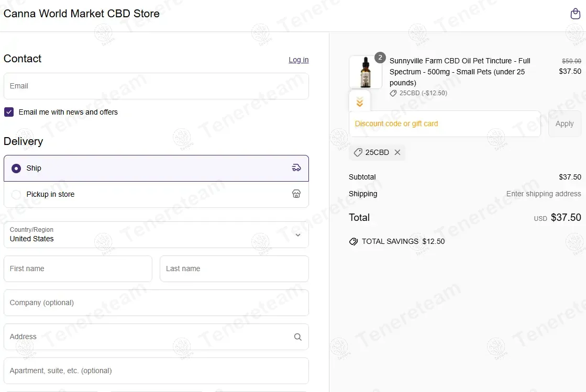This screenshot has width=586, height=392.
Task: Click into the First name field
Action: tap(78, 268)
